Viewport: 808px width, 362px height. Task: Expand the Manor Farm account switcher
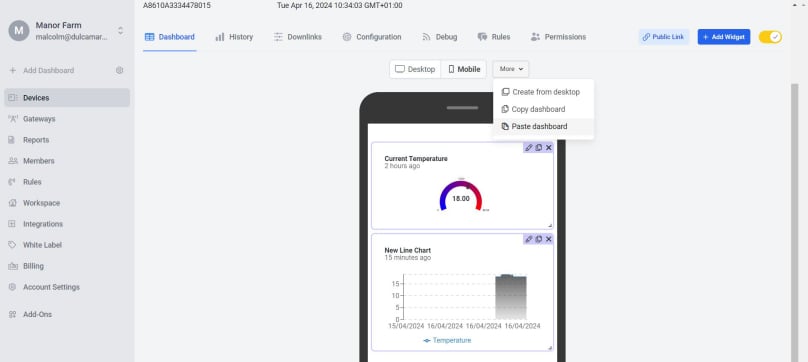121,30
